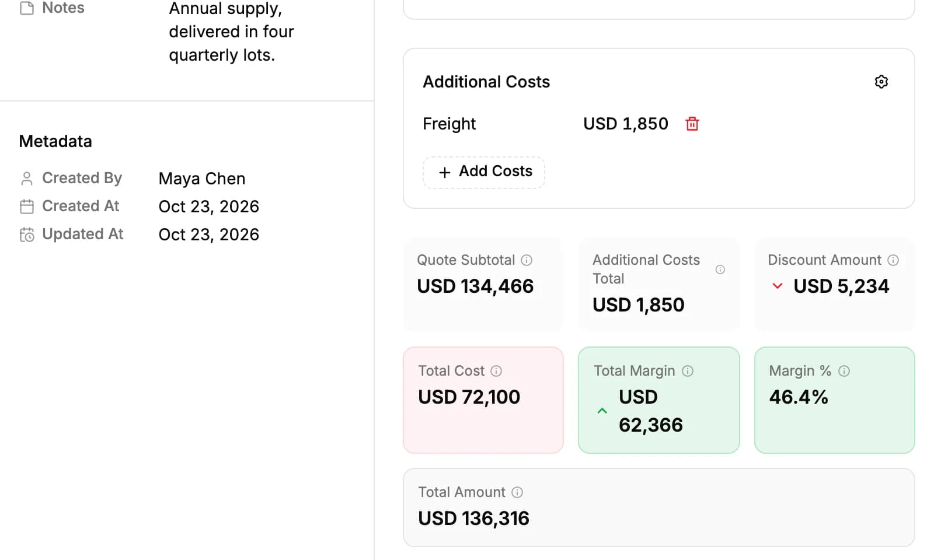Select Total Margin value USD 62,366
934x560 pixels.
click(x=651, y=411)
